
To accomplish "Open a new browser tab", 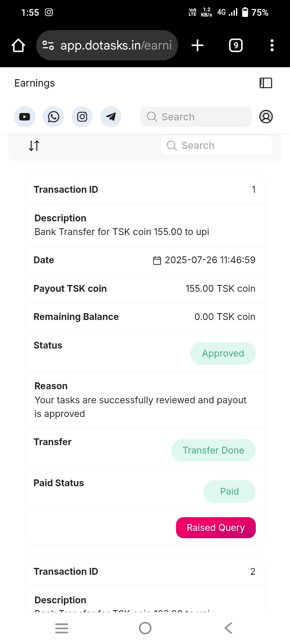I will point(197,45).
